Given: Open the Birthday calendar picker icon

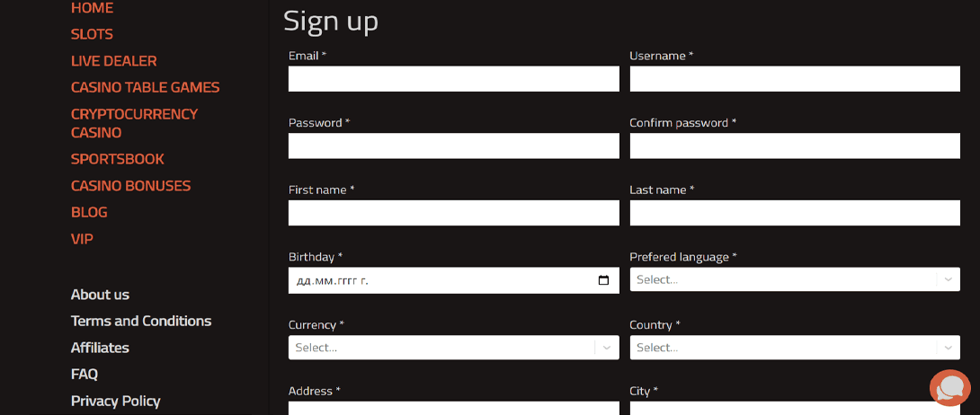Looking at the screenshot, I should click(x=603, y=280).
